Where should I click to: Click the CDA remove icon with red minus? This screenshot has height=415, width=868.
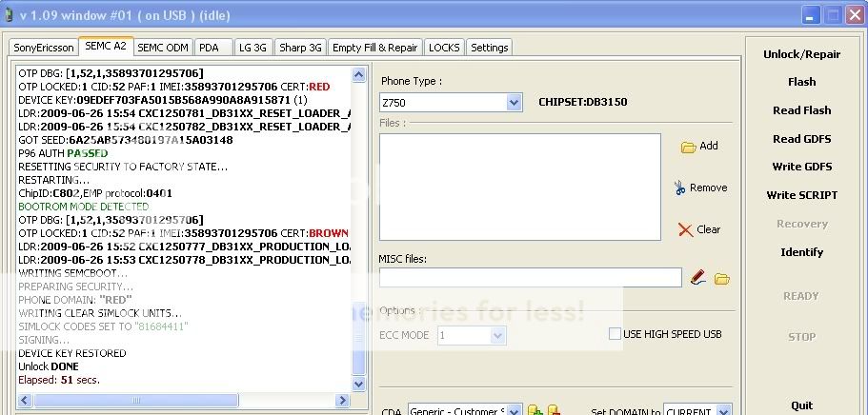pyautogui.click(x=554, y=410)
